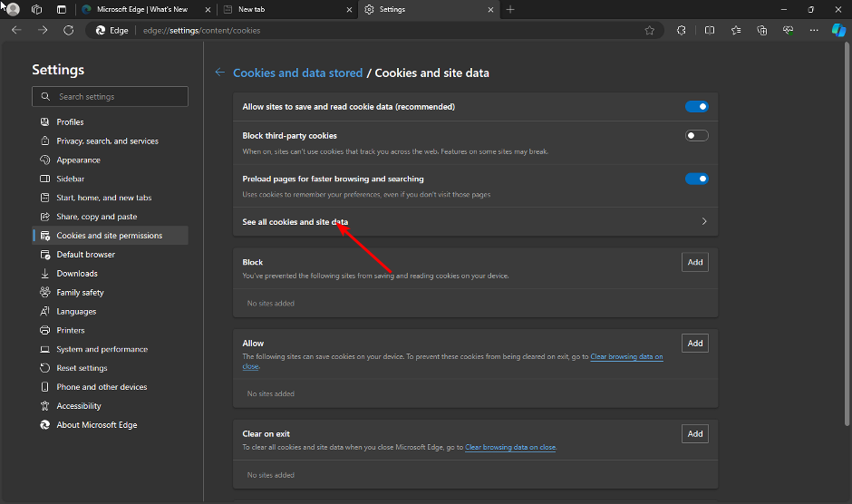Open Privacy, search, and services section
The height and width of the screenshot is (504, 852).
point(111,141)
